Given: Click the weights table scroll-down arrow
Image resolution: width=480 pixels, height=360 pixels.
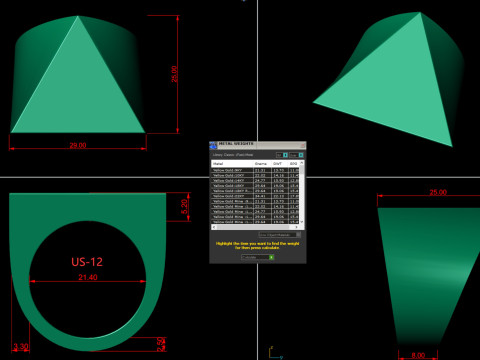Looking at the screenshot, I should click(302, 222).
